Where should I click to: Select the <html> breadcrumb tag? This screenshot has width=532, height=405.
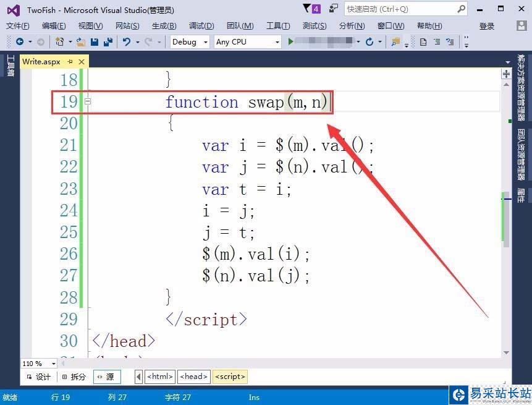160,377
